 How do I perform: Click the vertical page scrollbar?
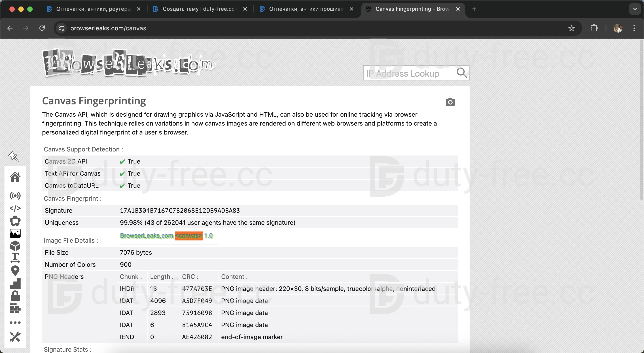pyautogui.click(x=642, y=120)
